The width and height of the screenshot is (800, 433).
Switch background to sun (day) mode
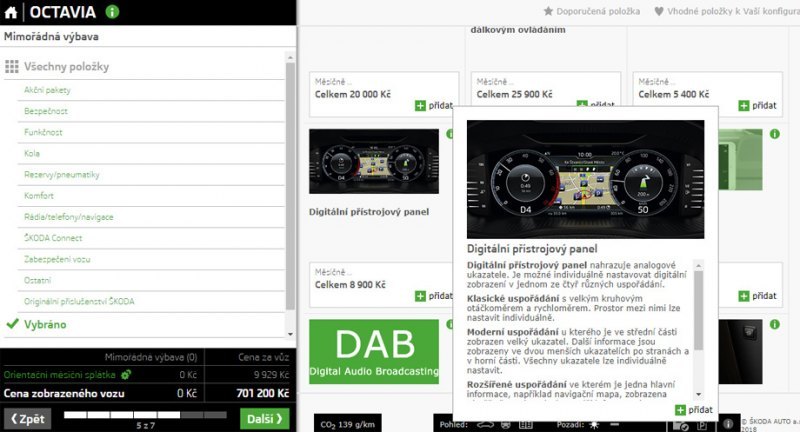click(x=594, y=424)
